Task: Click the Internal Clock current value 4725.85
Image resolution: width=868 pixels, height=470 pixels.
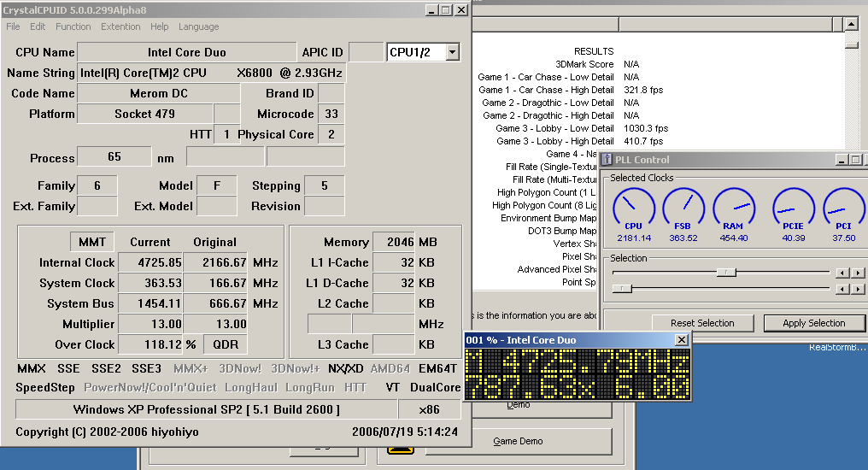Action: pyautogui.click(x=150, y=262)
